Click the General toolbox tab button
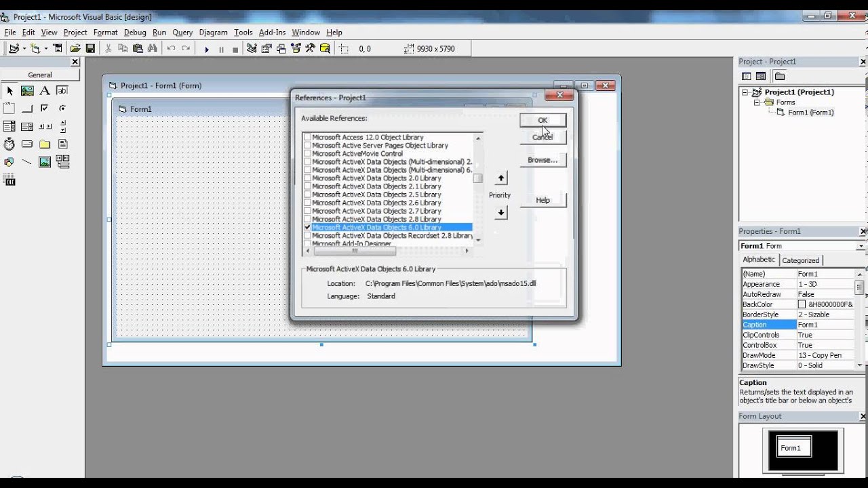The width and height of the screenshot is (868, 488). pos(40,75)
